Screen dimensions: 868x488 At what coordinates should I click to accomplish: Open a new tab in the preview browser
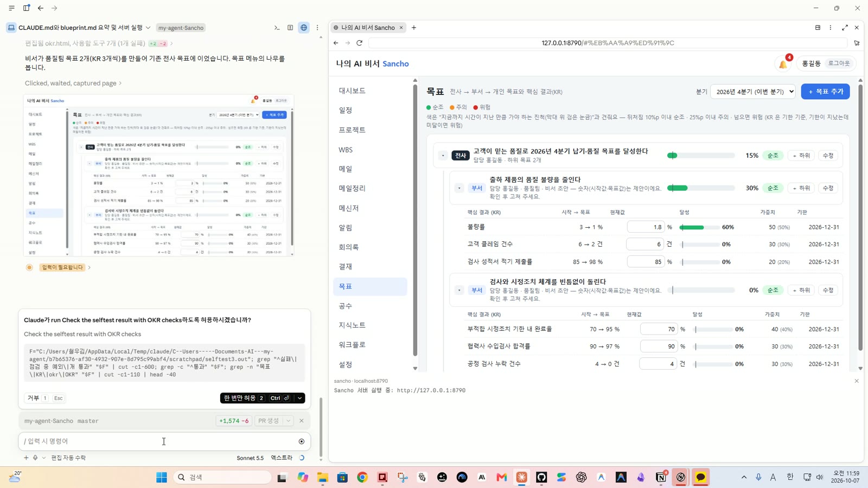pos(414,28)
